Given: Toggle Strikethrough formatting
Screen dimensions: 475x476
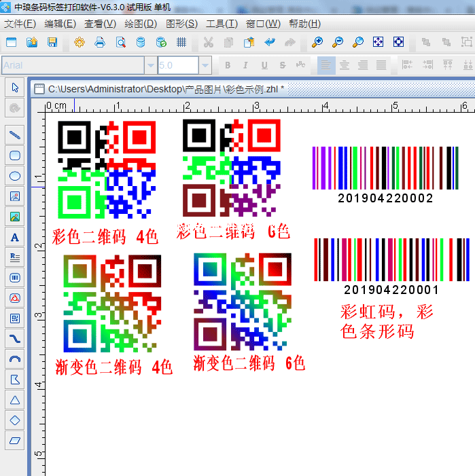Looking at the screenshot, I should pyautogui.click(x=283, y=65).
